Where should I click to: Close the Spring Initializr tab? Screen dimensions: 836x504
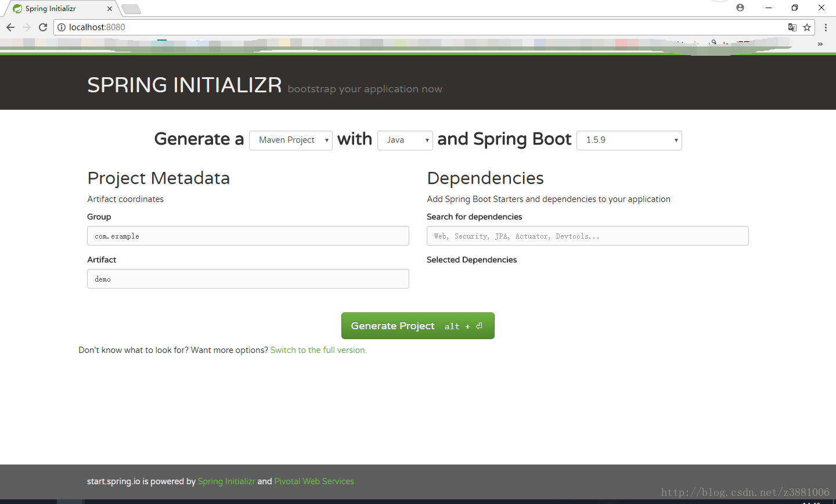[110, 9]
